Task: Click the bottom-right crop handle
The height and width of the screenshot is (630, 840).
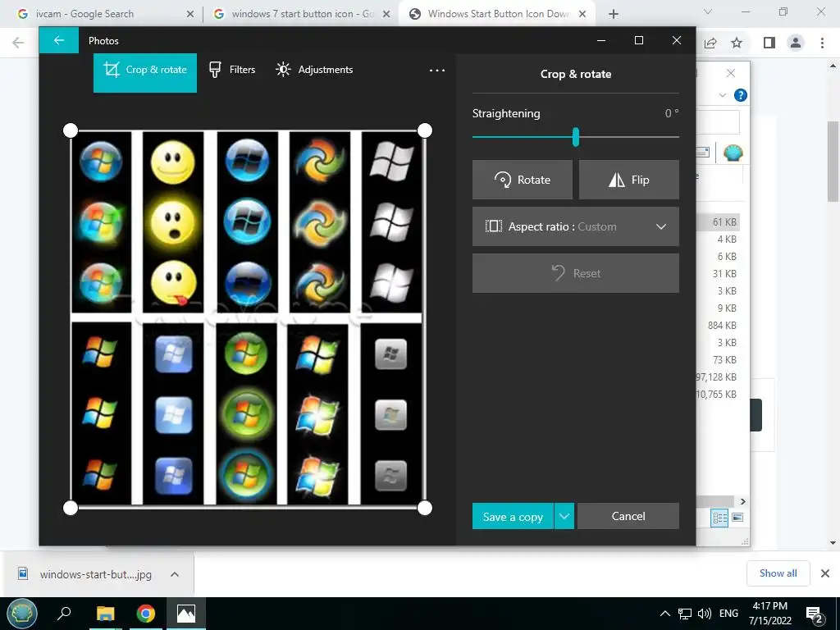Action: [424, 508]
